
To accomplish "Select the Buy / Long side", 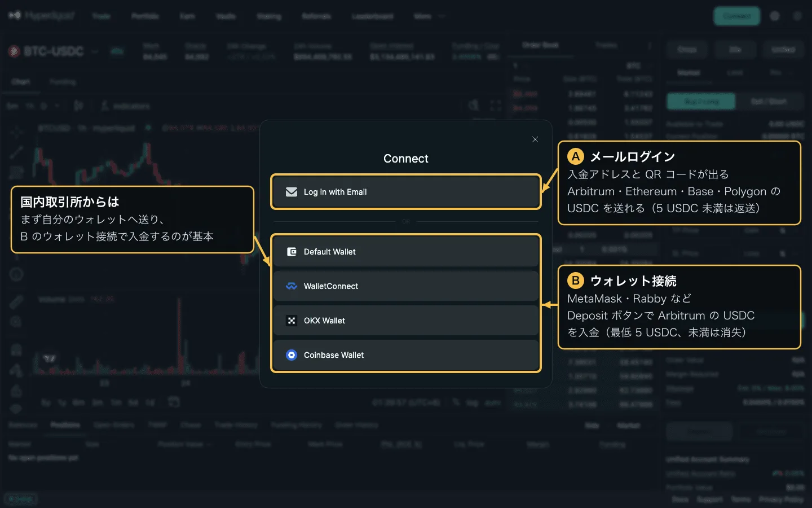I will point(701,102).
